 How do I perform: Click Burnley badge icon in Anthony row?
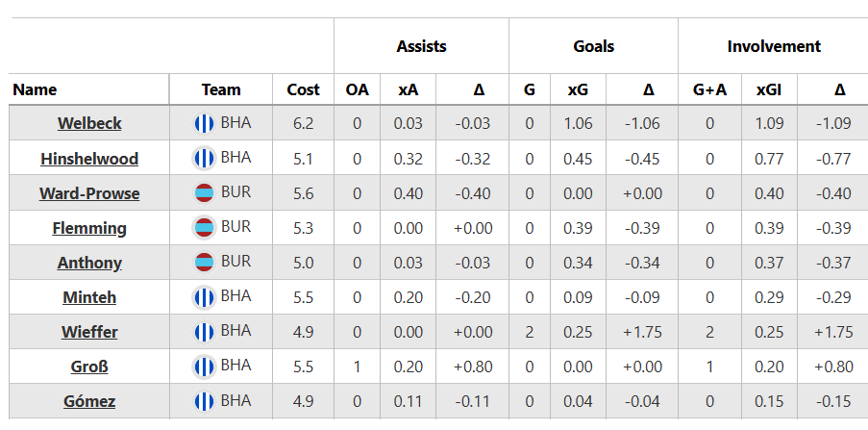point(204,263)
